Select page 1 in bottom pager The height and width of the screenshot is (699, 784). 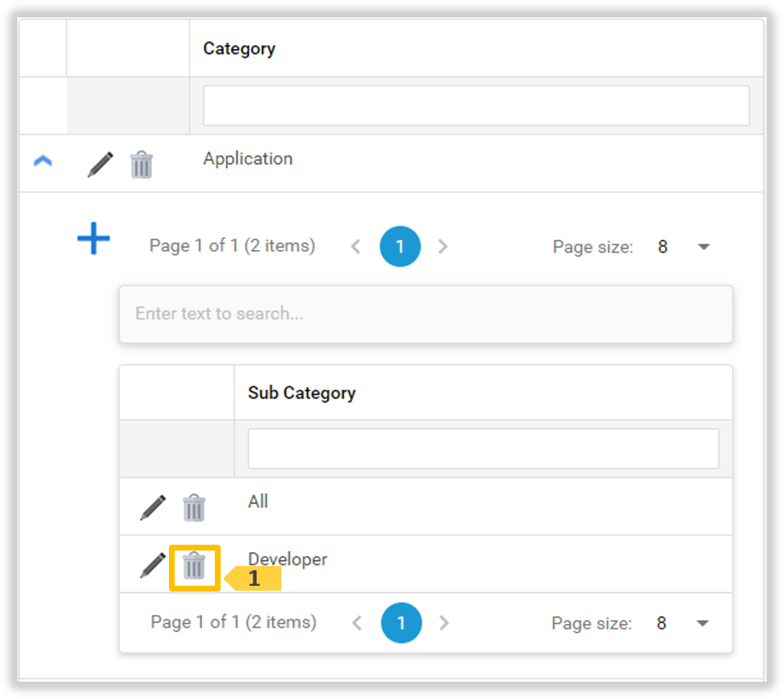point(401,623)
